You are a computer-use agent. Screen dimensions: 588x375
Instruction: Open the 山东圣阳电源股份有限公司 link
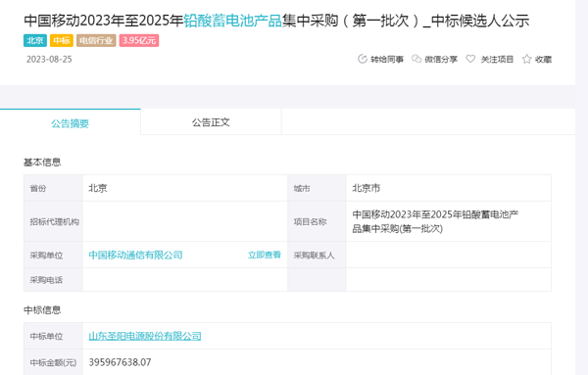[x=145, y=336]
